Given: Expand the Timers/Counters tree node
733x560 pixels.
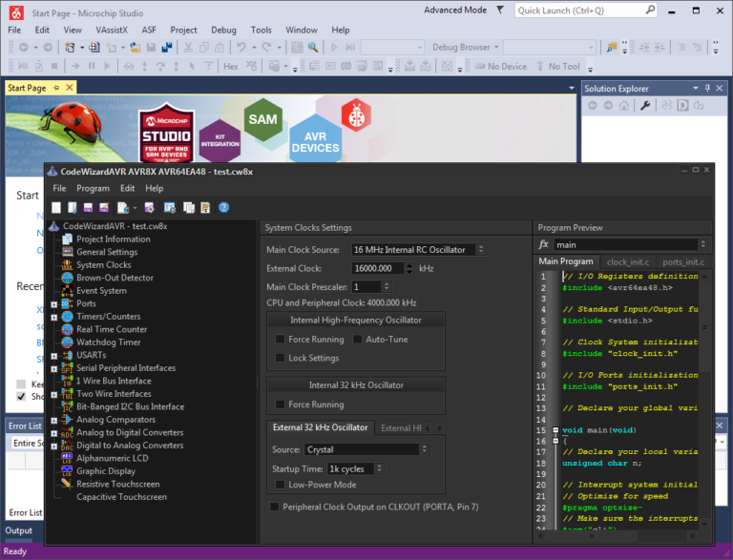Looking at the screenshot, I should pos(53,317).
